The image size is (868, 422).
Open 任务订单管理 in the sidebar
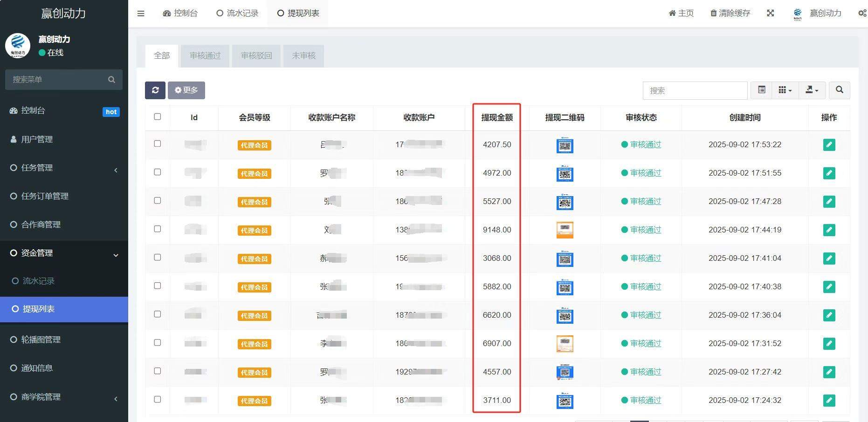point(64,196)
